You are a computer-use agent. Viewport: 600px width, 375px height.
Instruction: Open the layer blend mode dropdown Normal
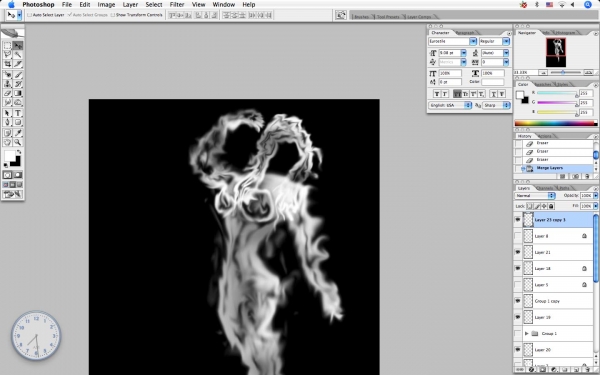[x=535, y=196]
